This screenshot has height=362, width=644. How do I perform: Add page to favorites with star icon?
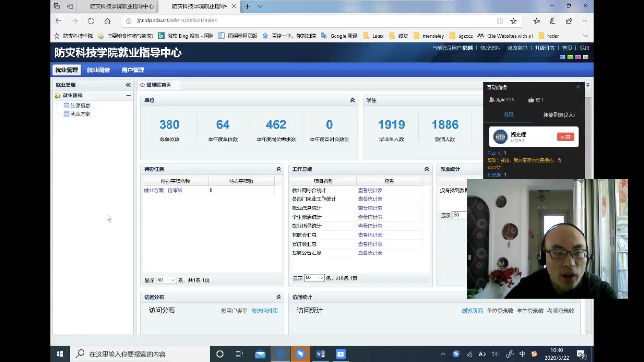513,21
